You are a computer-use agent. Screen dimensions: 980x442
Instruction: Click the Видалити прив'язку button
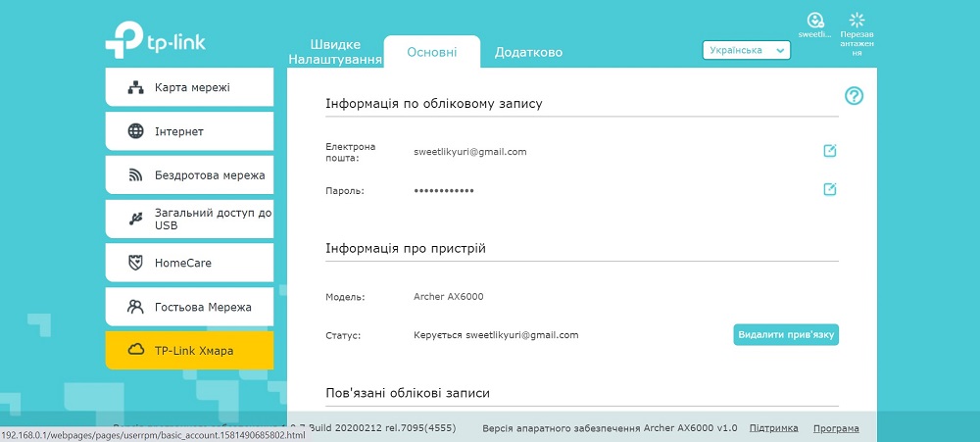click(786, 334)
